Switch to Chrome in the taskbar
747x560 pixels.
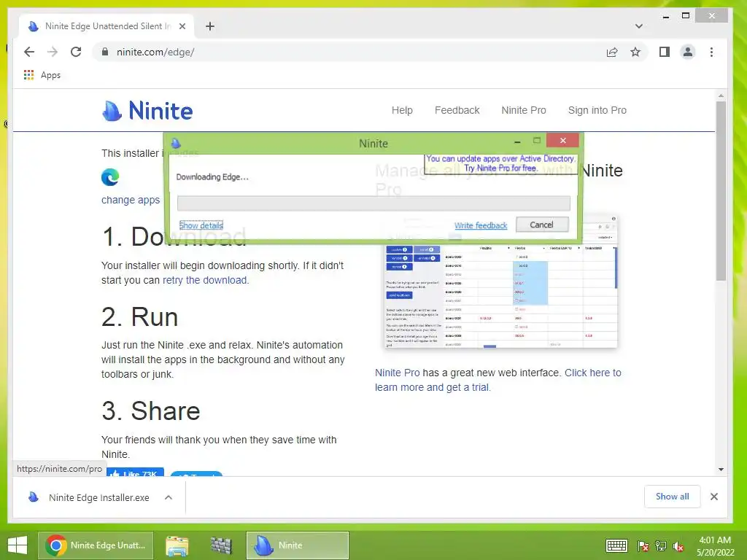click(x=96, y=545)
